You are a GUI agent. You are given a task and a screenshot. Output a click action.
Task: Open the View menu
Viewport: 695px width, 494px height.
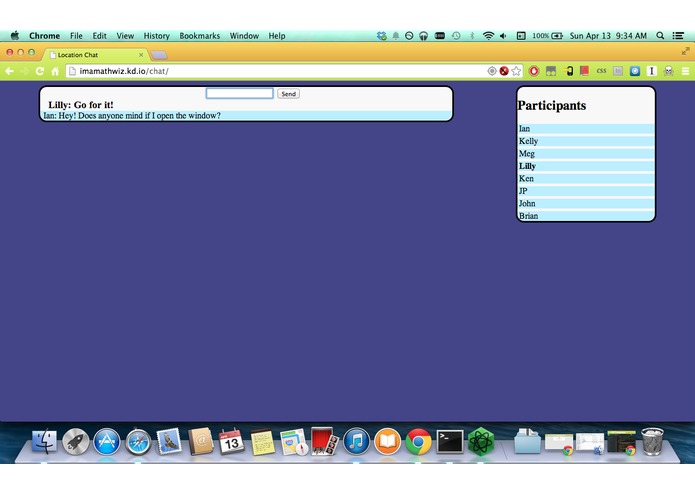[x=125, y=36]
